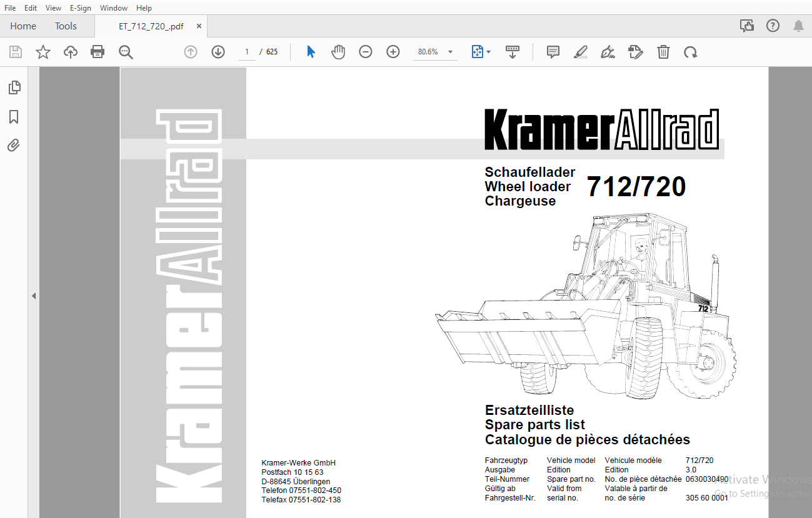Close the ET_712_720_.pdf tab
The width and height of the screenshot is (812, 518).
pos(199,26)
